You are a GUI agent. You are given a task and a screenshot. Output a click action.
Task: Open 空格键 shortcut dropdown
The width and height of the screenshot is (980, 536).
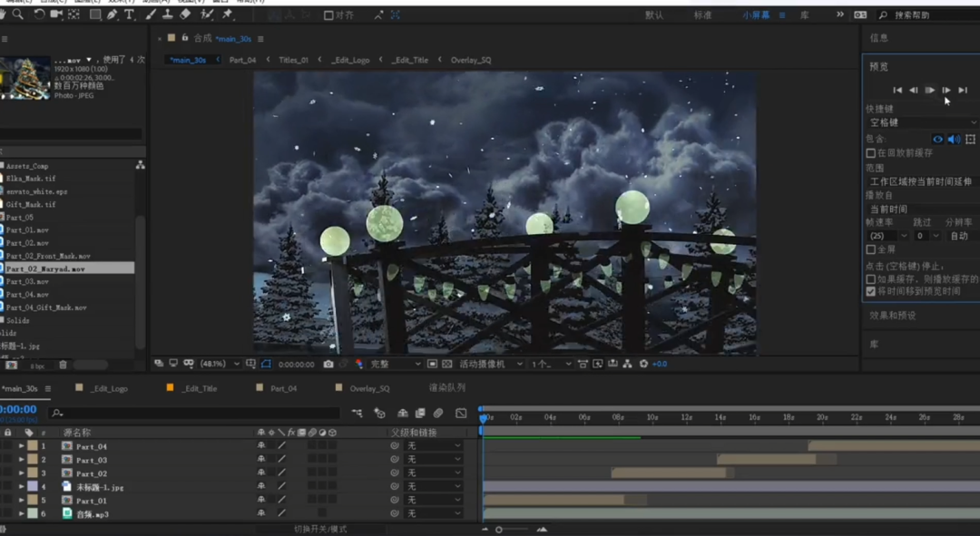click(x=923, y=122)
